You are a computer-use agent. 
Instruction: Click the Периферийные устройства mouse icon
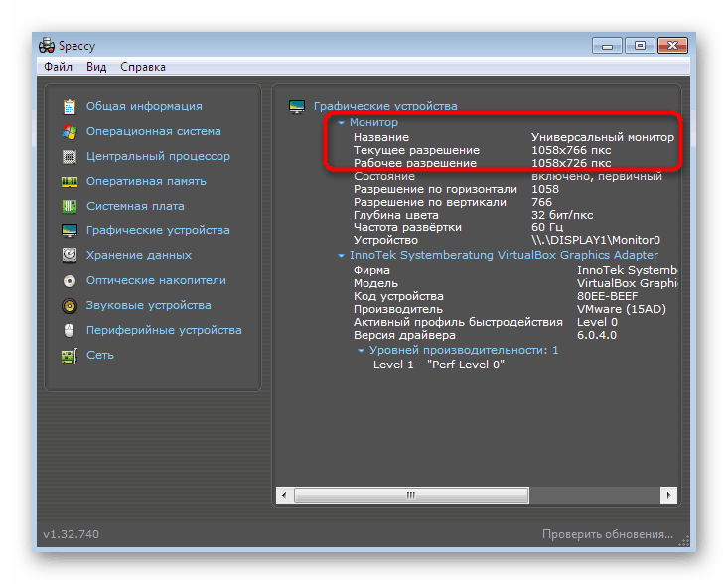coord(70,330)
